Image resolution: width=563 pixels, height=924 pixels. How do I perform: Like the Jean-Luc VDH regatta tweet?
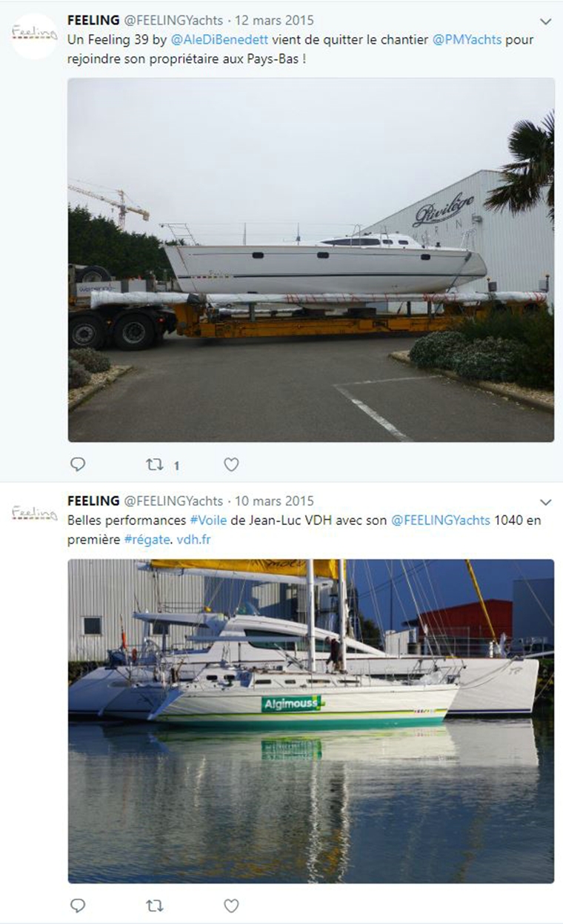point(231,905)
